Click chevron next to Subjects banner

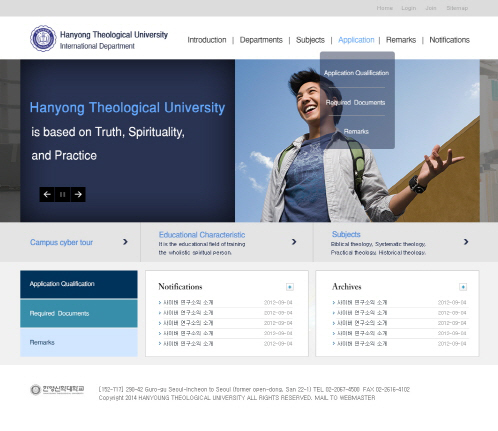(x=466, y=242)
